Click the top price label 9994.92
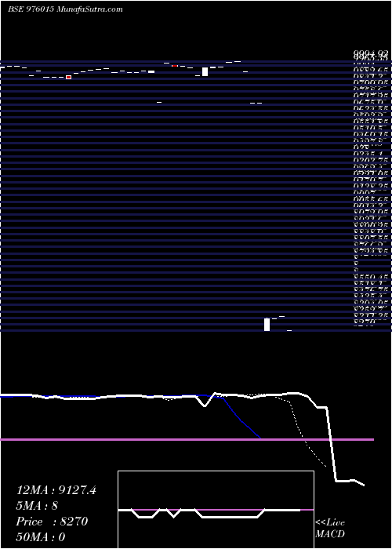 pos(371,53)
